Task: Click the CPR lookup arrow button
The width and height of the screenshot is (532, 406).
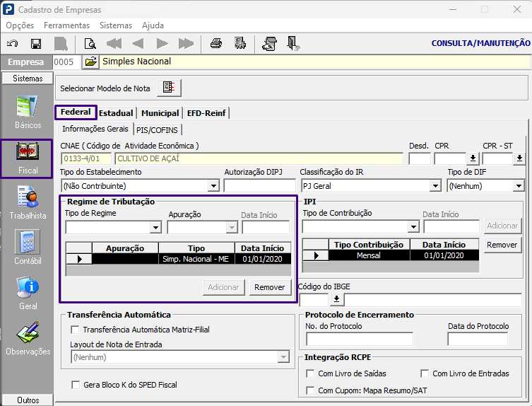Action: click(x=473, y=158)
